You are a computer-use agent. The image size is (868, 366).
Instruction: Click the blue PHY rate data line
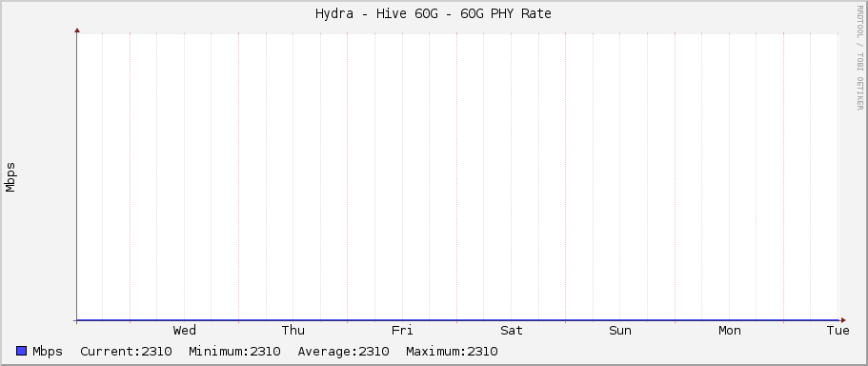tap(458, 320)
